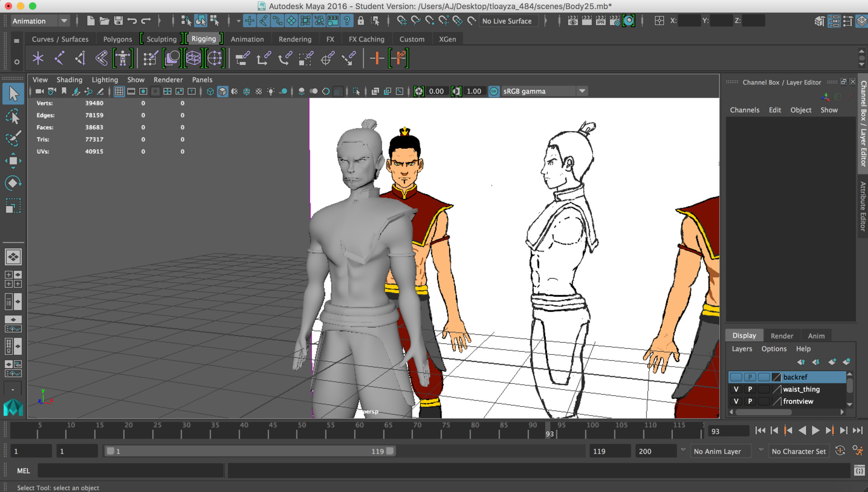Click the Create Joints shelf icon
868x492 pixels.
tap(59, 58)
